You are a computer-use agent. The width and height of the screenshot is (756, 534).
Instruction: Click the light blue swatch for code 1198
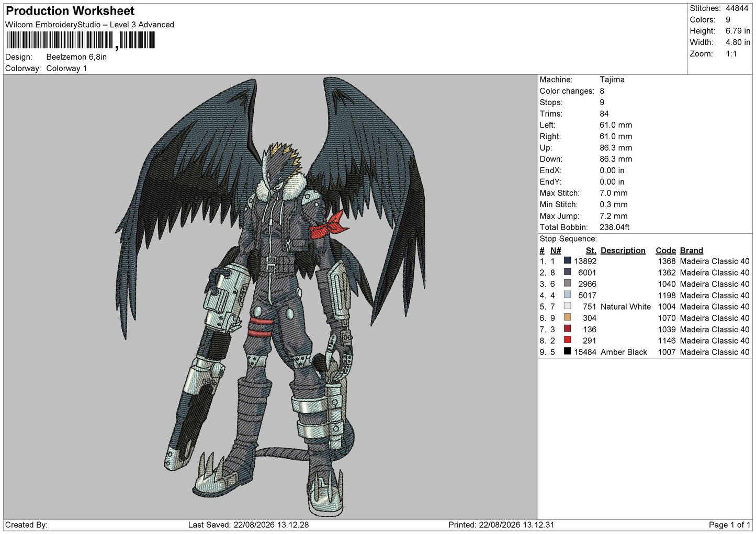point(567,294)
